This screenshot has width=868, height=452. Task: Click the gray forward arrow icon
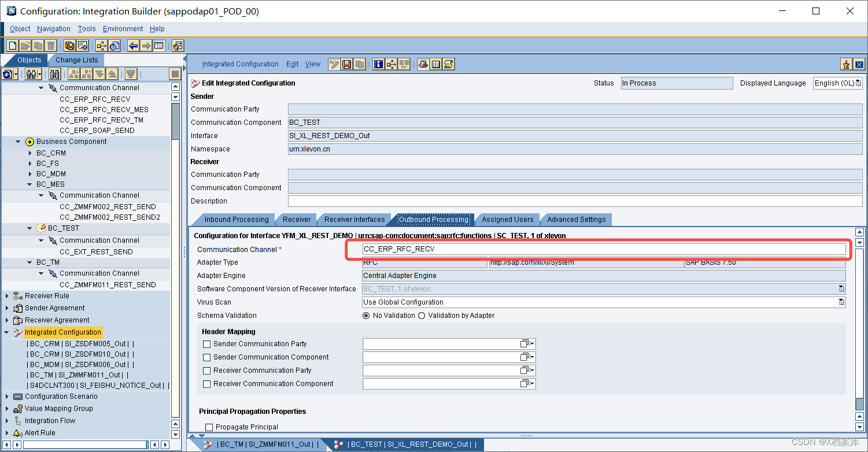[x=146, y=46]
